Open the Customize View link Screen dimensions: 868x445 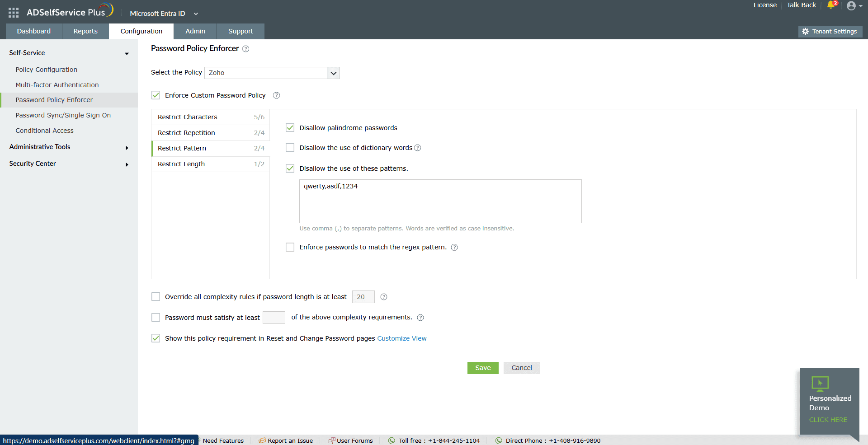pyautogui.click(x=402, y=338)
